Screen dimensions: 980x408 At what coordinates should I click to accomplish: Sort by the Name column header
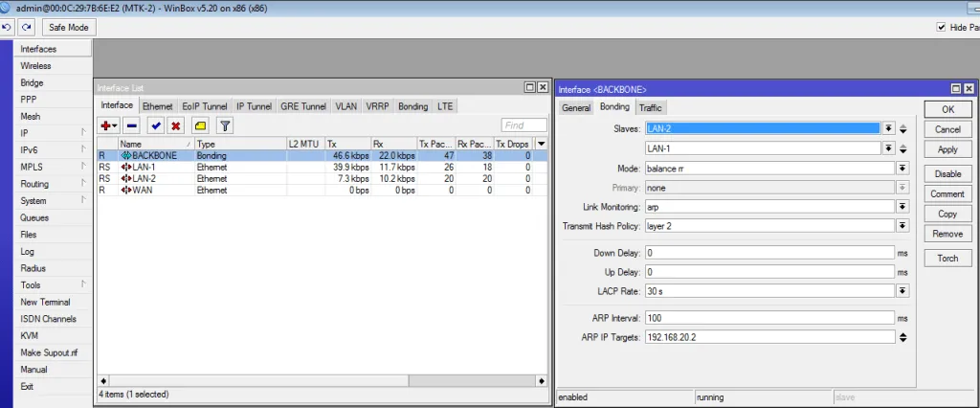[156, 144]
